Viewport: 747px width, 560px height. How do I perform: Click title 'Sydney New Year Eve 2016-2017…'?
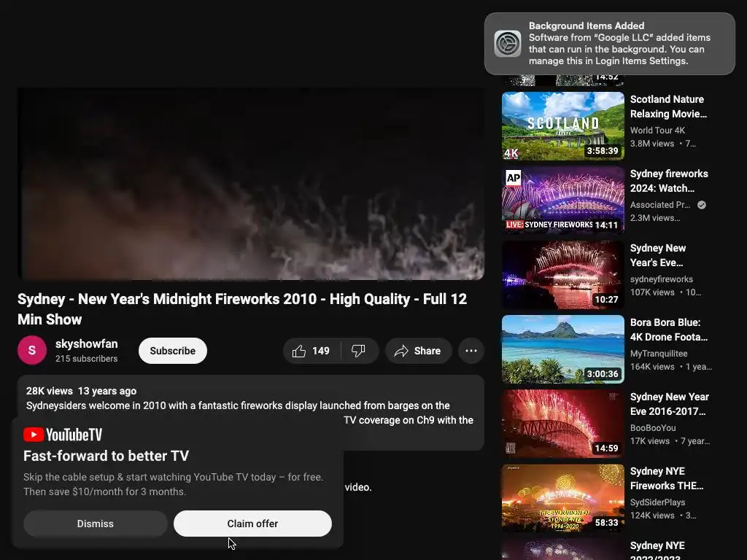pos(670,404)
